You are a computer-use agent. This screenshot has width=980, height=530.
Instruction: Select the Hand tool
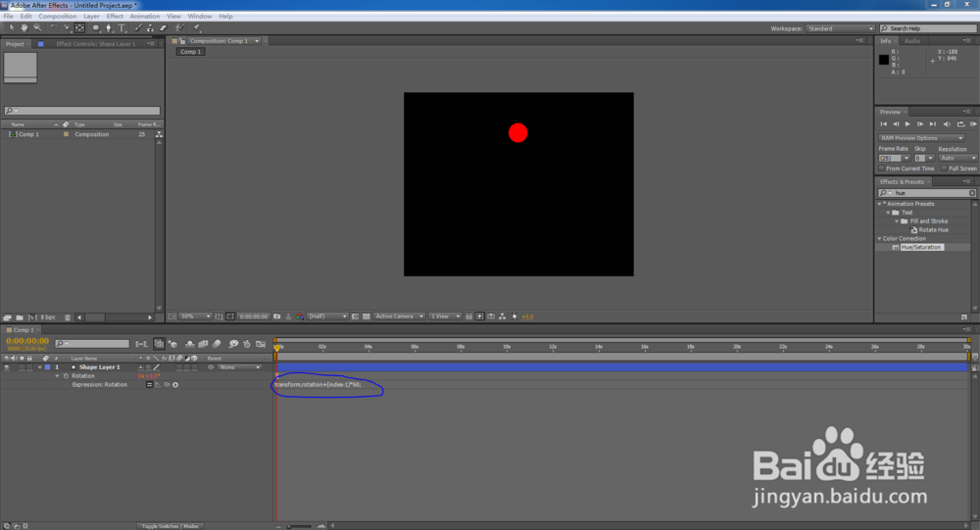pyautogui.click(x=24, y=28)
